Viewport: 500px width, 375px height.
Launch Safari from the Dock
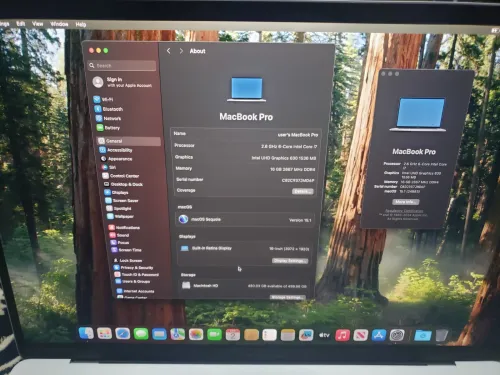[x=123, y=334]
